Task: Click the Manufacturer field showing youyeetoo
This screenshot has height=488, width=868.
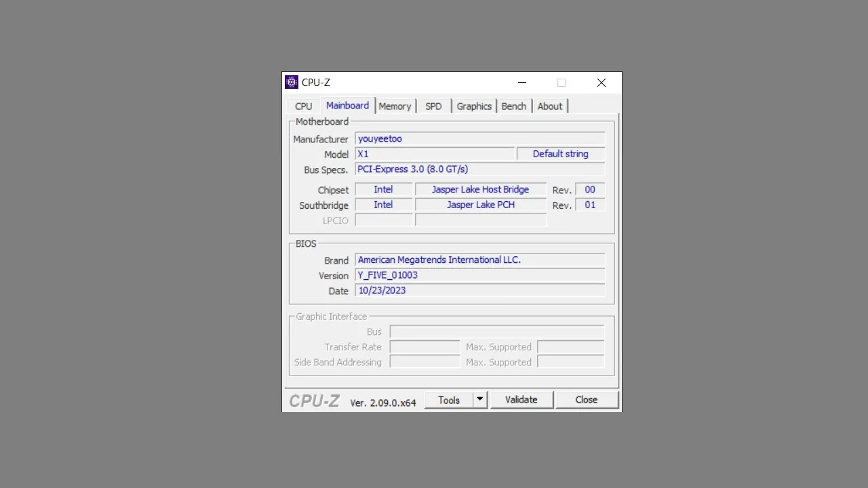Action: click(x=479, y=138)
